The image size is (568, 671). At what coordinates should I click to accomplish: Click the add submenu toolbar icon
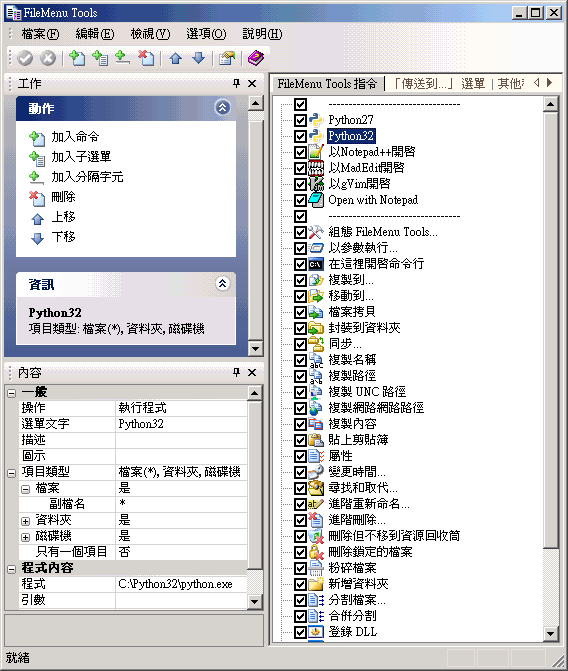tap(100, 58)
